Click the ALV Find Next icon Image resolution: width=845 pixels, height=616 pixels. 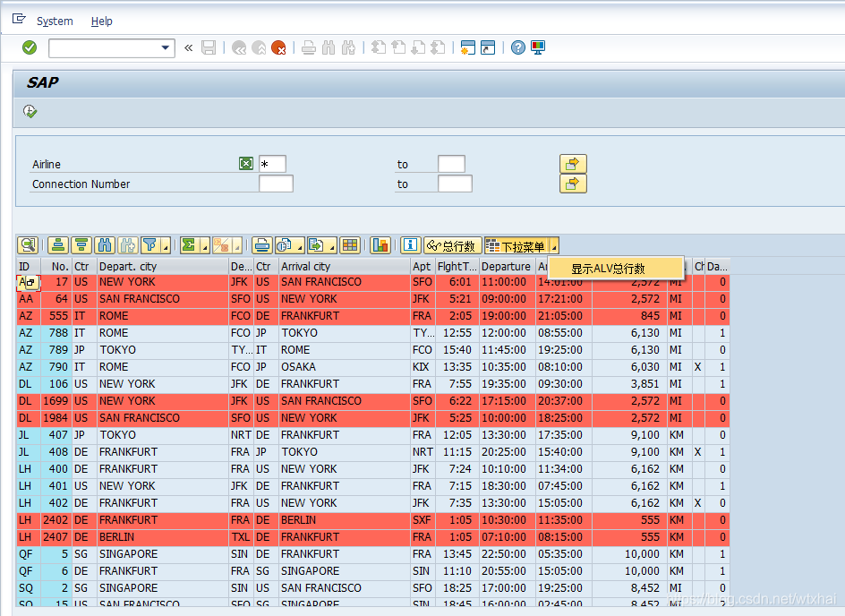(x=128, y=245)
